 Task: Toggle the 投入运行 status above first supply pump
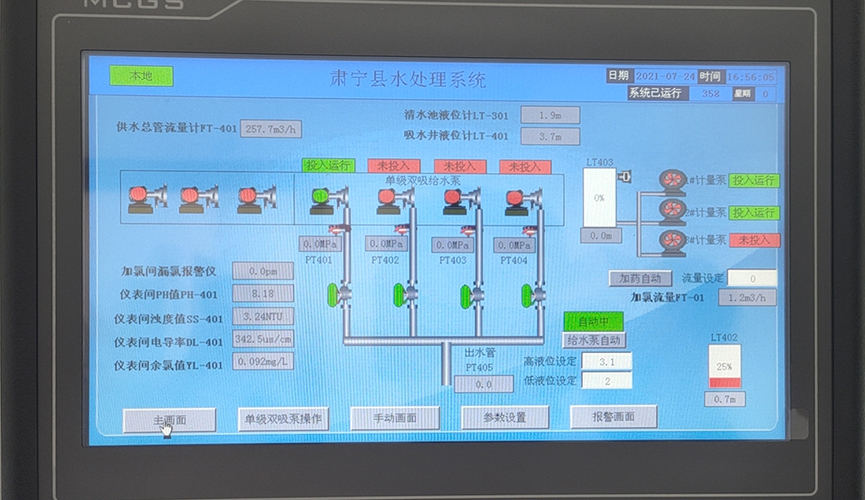click(x=328, y=165)
